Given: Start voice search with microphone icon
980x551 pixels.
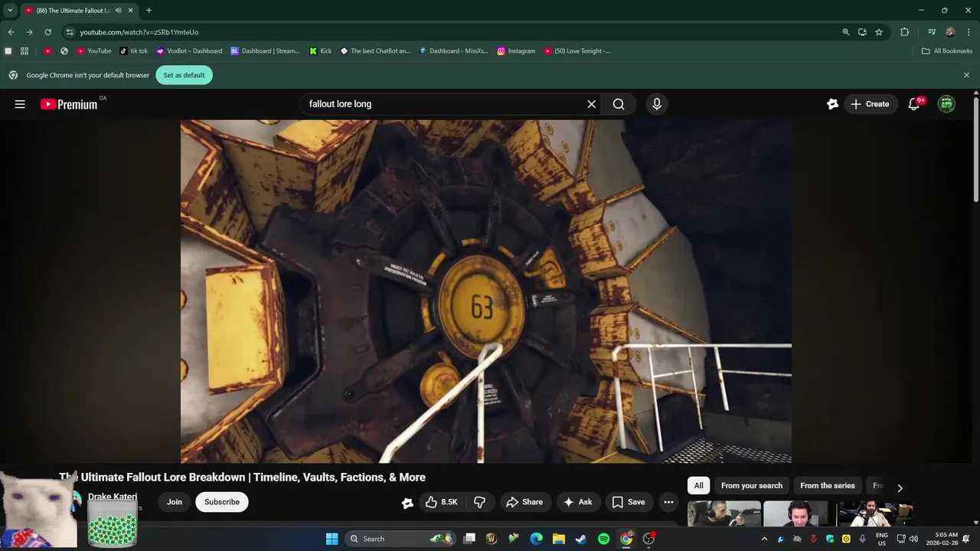Looking at the screenshot, I should [x=656, y=104].
